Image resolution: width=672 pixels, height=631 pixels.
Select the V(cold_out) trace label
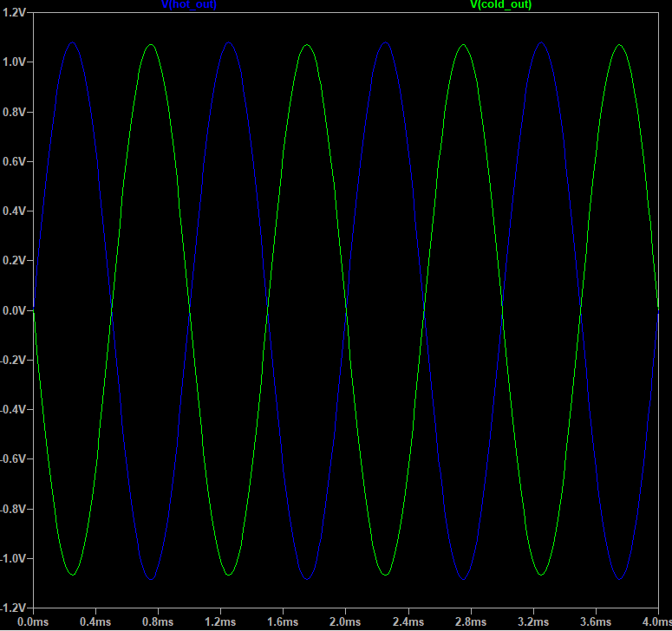500,4
